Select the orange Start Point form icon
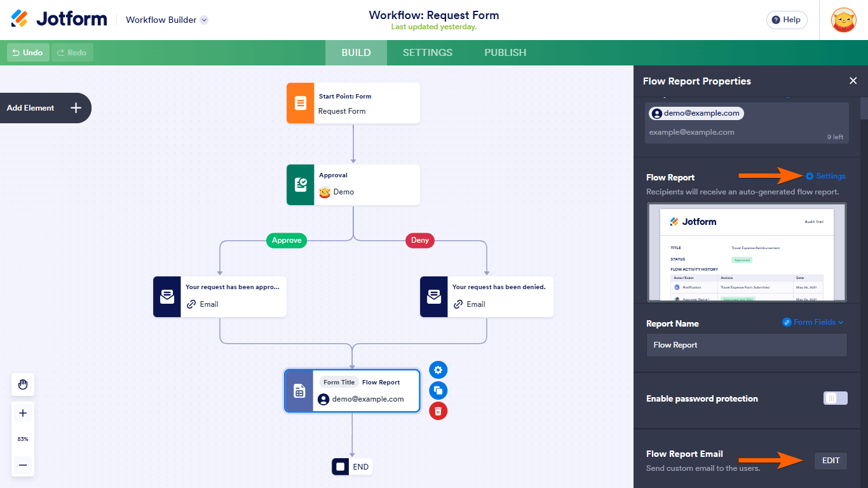Image resolution: width=868 pixels, height=488 pixels. [301, 103]
